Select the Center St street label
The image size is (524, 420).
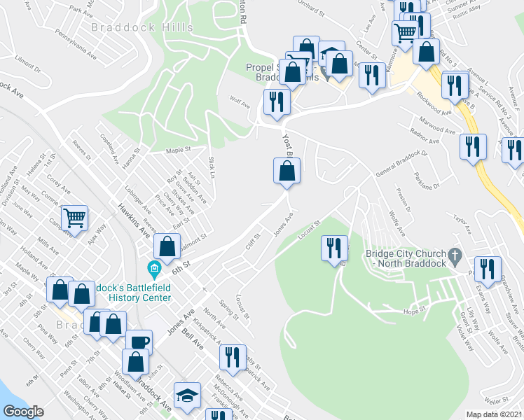pos(366,50)
